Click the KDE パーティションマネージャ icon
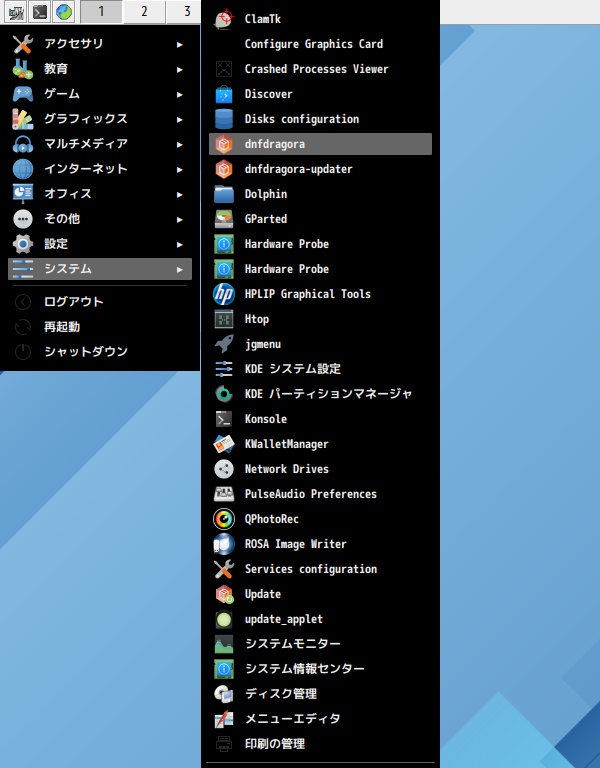This screenshot has height=768, width=600. coord(224,394)
